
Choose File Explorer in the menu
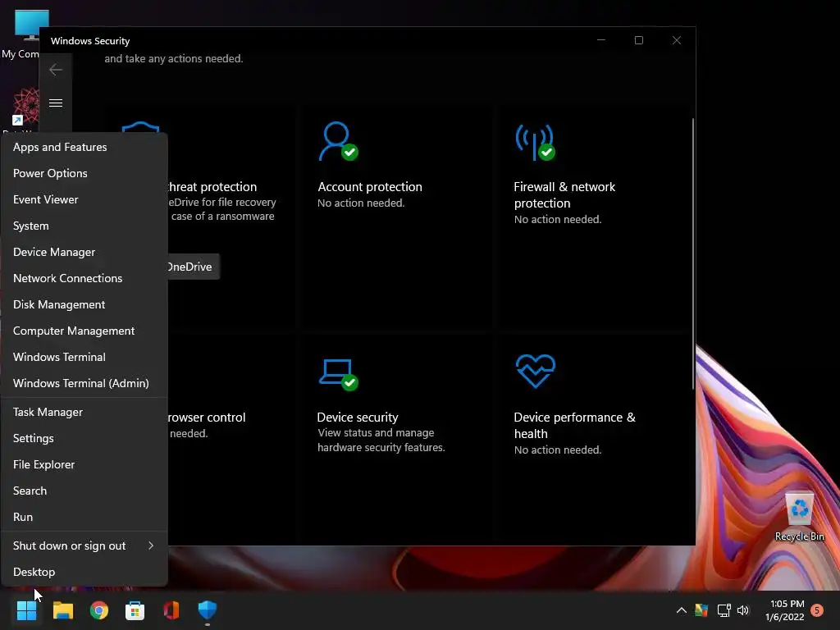84,464
